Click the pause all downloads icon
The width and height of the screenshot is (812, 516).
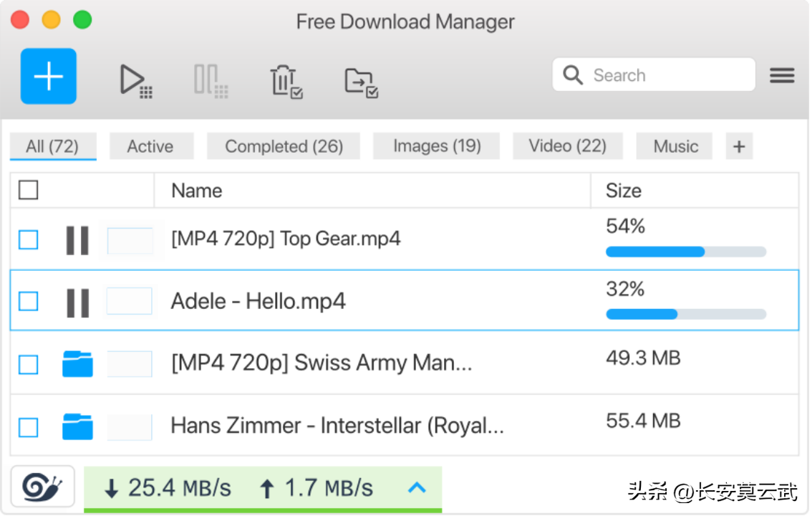click(211, 80)
